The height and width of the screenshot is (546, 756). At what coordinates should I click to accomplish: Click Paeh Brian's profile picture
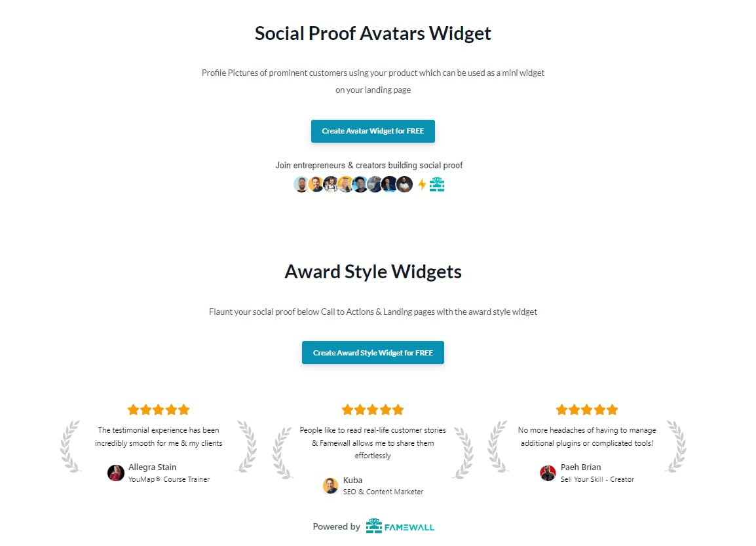tap(548, 473)
